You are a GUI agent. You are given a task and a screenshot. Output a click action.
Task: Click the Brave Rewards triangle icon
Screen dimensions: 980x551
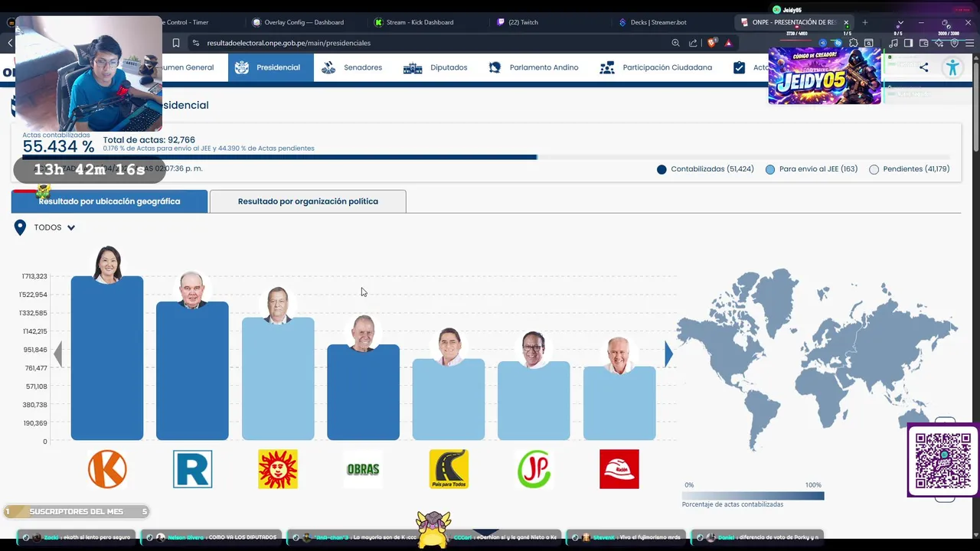tap(728, 43)
